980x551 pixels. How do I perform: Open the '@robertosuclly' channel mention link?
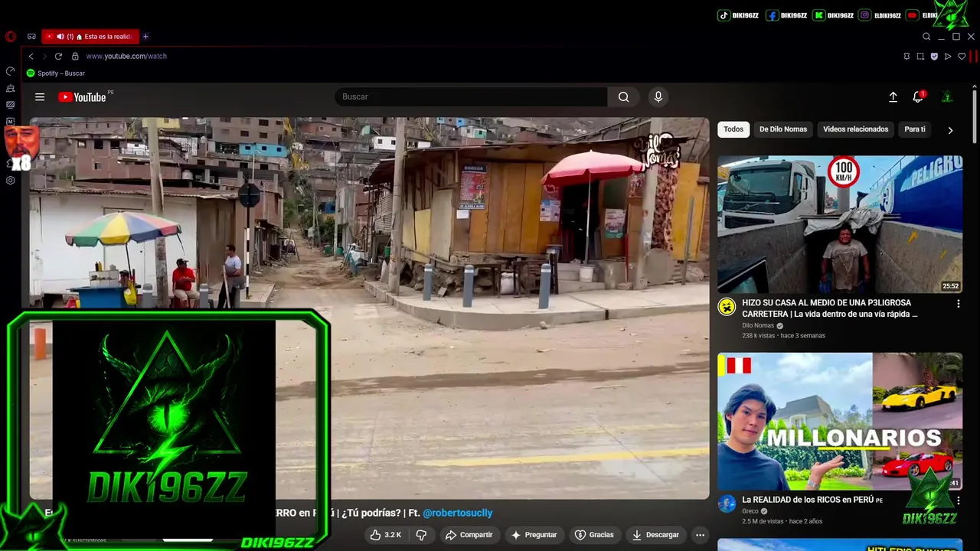tap(458, 513)
